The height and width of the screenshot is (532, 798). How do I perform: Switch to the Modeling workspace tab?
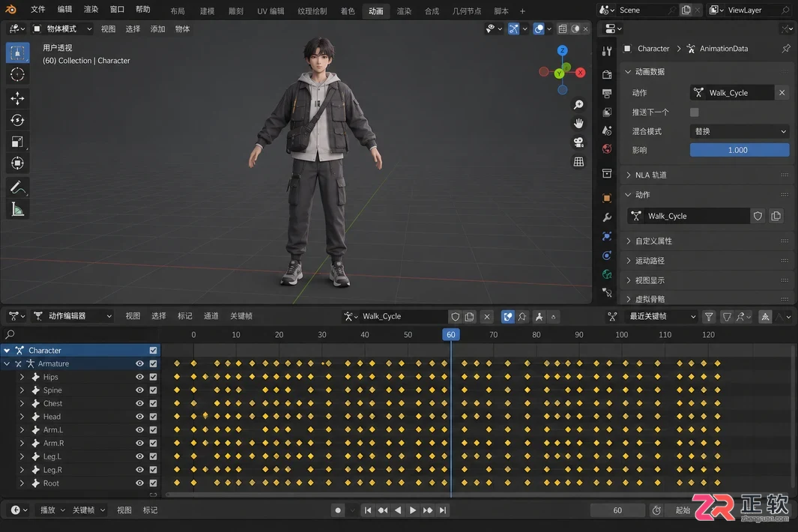pos(207,10)
